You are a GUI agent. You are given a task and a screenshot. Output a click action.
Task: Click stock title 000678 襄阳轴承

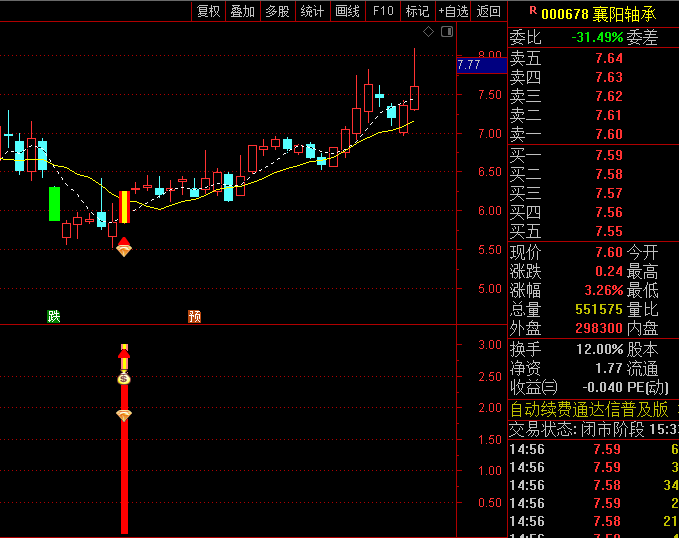598,14
